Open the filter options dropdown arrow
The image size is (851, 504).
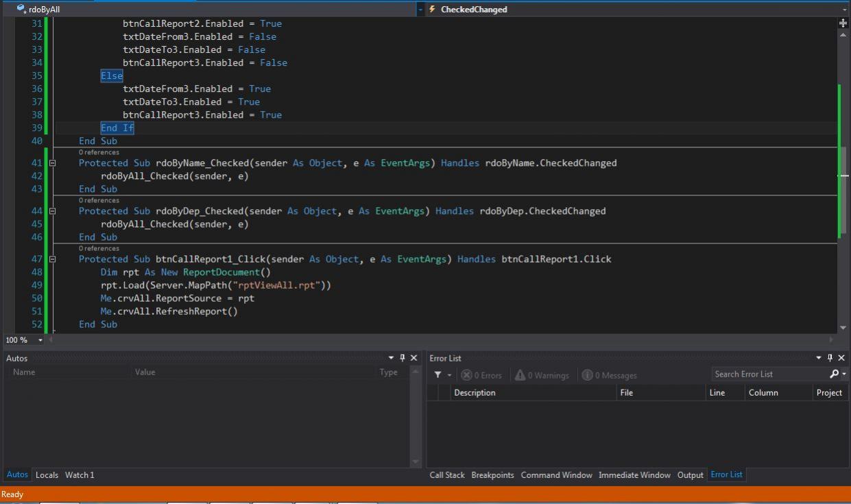[x=450, y=375]
